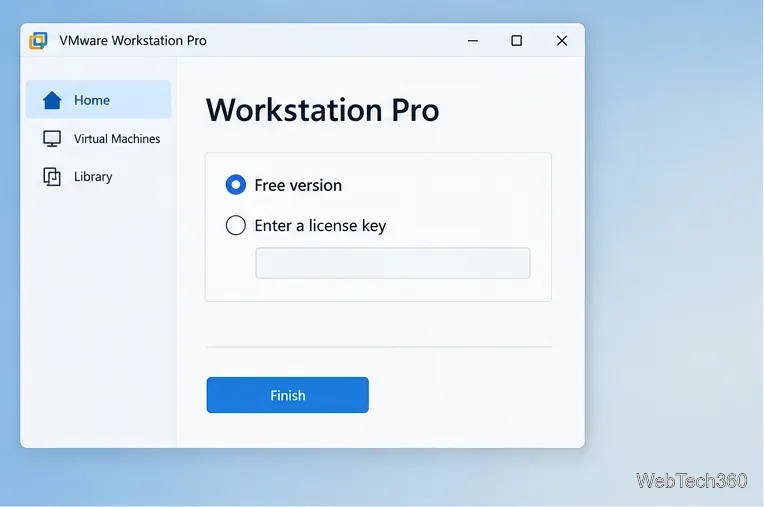Click the Finish button
Viewport: 764px width, 507px height.
(287, 395)
